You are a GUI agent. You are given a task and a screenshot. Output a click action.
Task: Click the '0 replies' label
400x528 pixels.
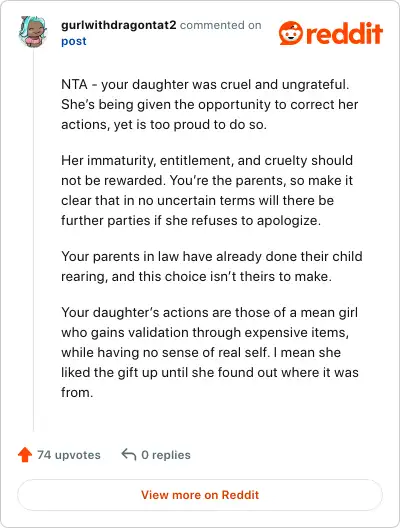coord(166,455)
